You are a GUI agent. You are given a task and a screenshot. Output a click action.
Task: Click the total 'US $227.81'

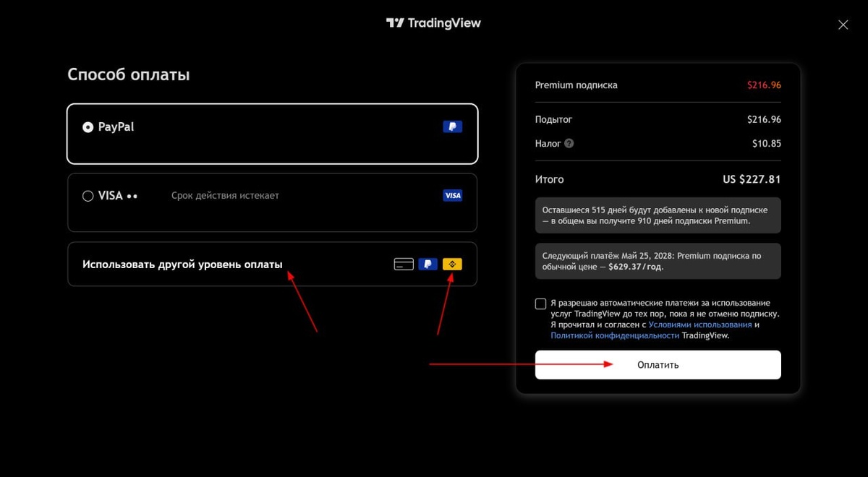click(752, 179)
